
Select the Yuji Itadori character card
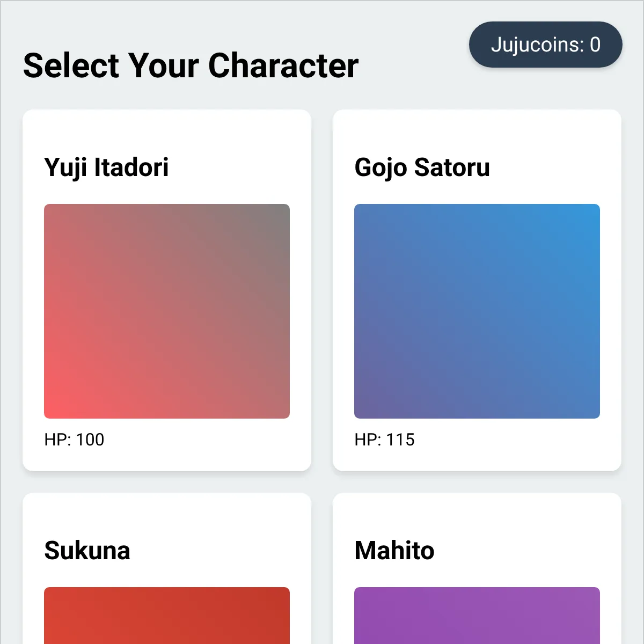coord(167,290)
